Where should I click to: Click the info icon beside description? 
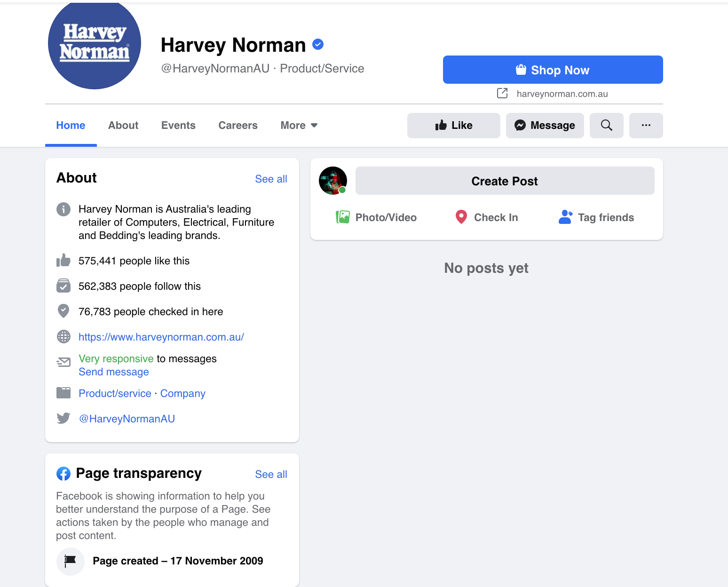[x=63, y=209]
